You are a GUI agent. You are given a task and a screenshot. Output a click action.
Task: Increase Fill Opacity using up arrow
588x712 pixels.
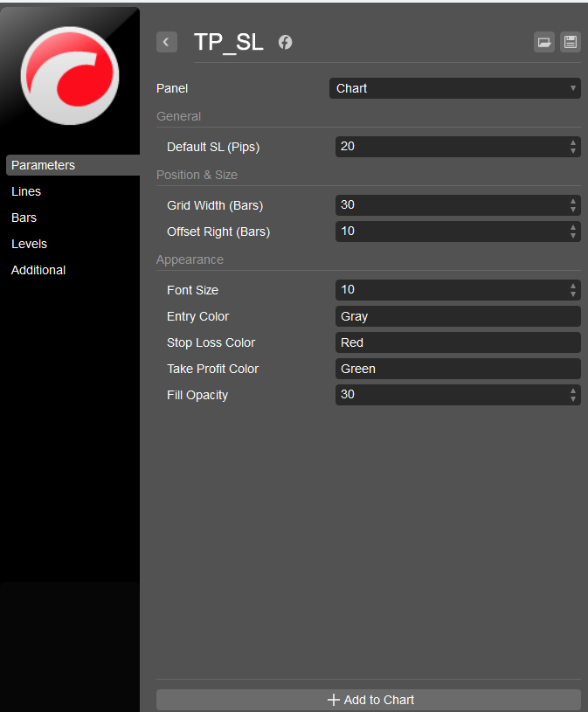pos(573,391)
